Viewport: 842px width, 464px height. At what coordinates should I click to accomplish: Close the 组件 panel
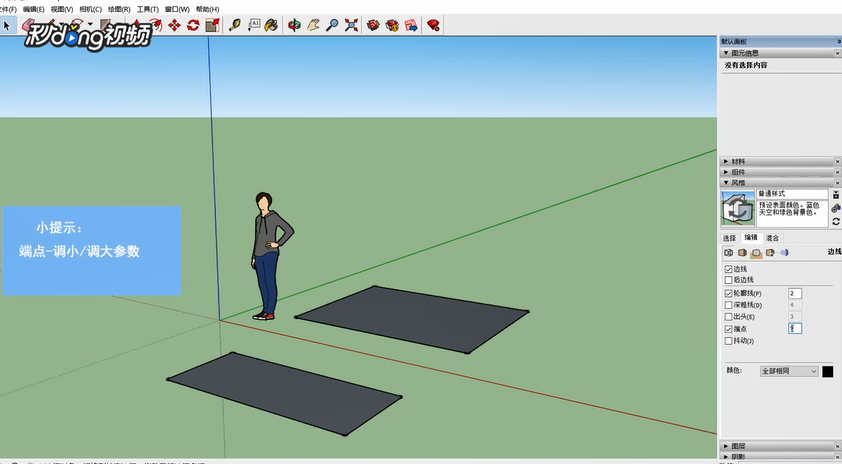pos(837,172)
